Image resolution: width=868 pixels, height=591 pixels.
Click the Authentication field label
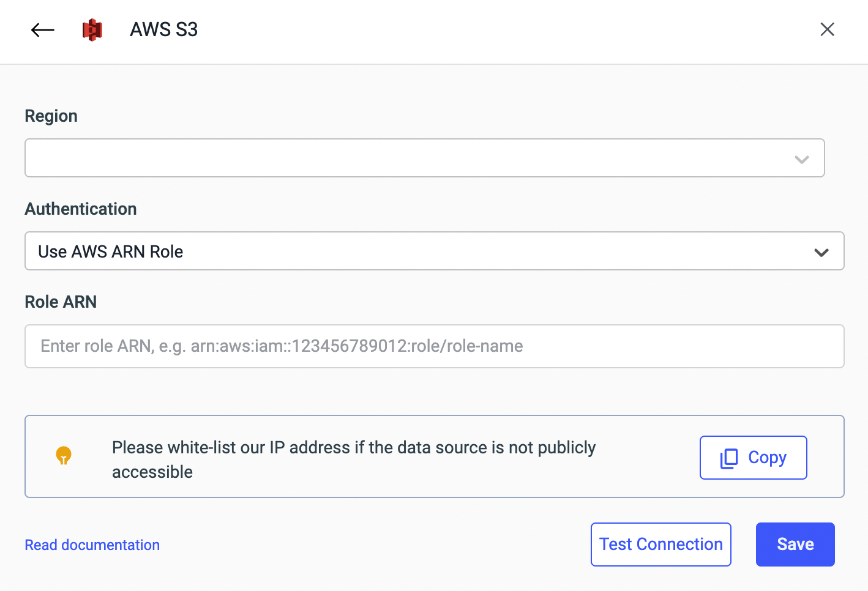[x=80, y=209]
